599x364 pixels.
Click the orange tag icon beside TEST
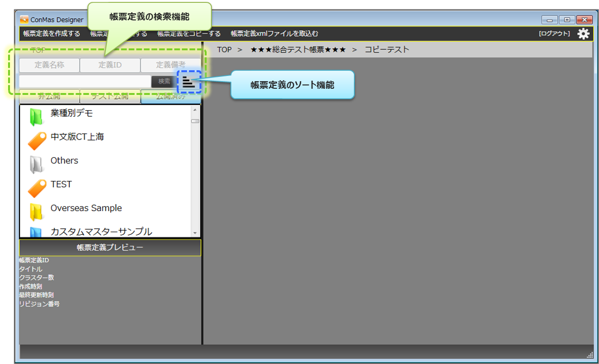pos(37,188)
